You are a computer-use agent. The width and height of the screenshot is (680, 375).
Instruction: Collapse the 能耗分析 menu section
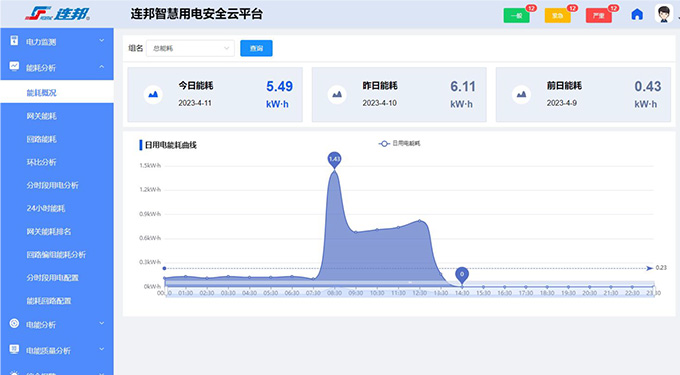[x=57, y=67]
